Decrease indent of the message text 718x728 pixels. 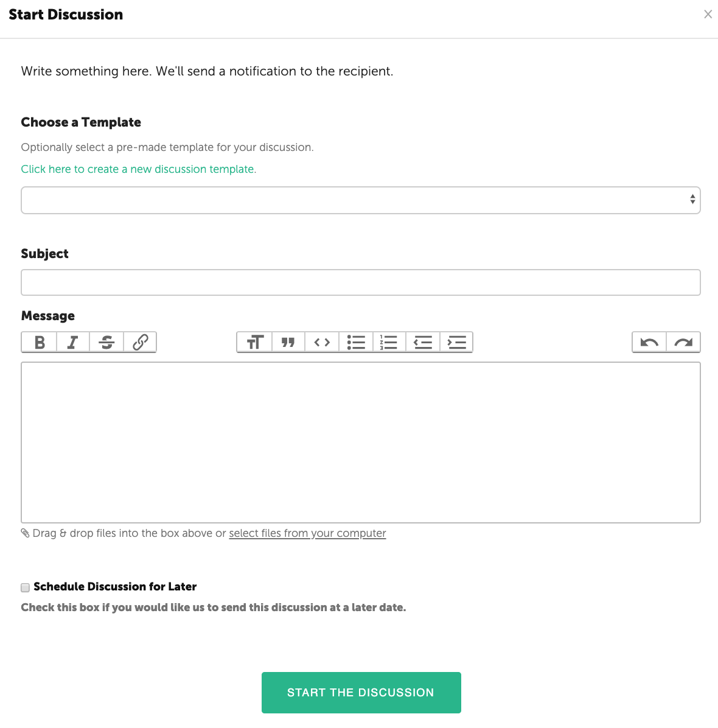pos(422,342)
